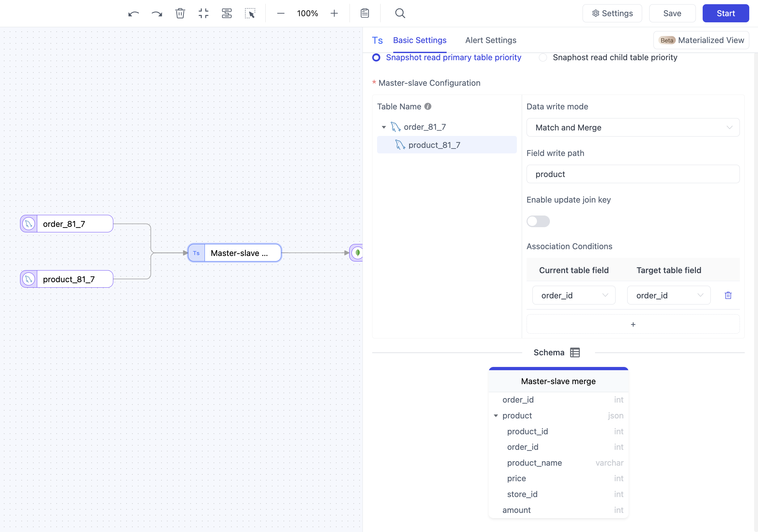
Task: Click the blue Start button
Action: click(x=725, y=14)
